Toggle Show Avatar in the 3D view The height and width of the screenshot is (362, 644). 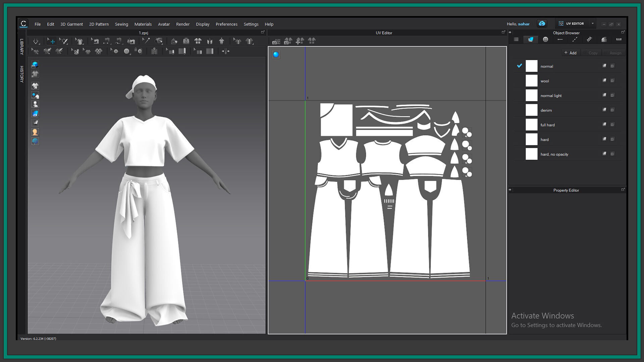(35, 104)
